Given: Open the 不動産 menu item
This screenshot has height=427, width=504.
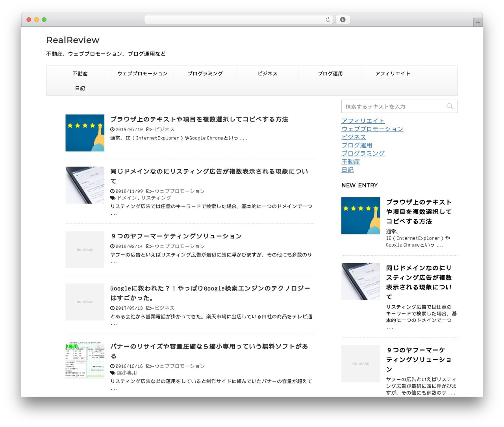Looking at the screenshot, I should pos(80,74).
